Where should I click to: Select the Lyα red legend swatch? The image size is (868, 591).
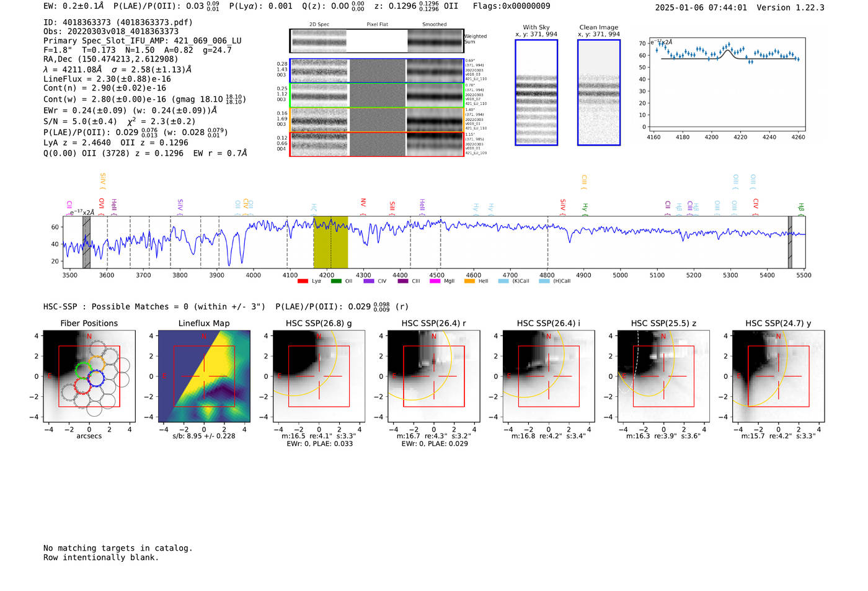tap(303, 281)
